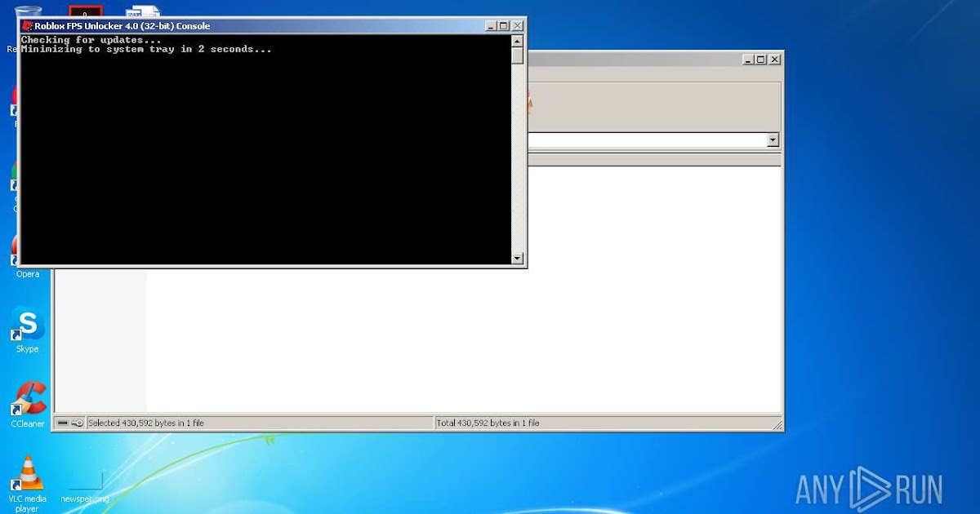Close the background archiver window
The width and height of the screenshot is (980, 514).
(x=775, y=60)
